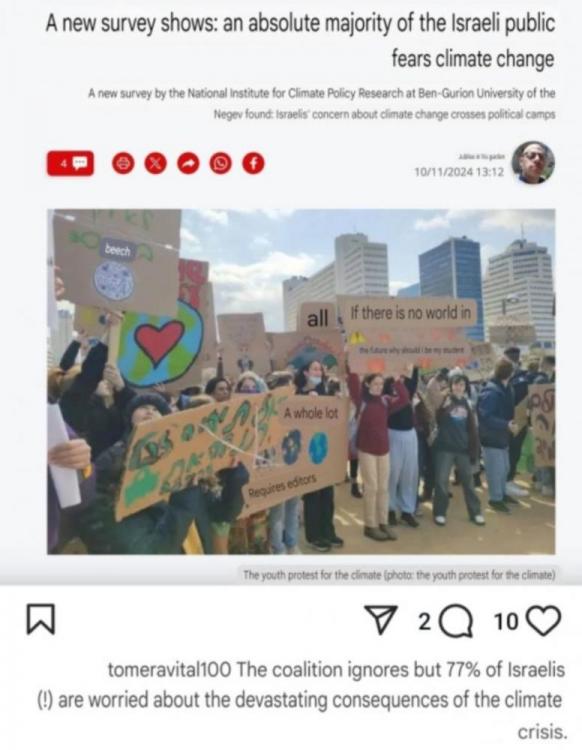The height and width of the screenshot is (750, 582).
Task: Click the print article icon
Action: [x=123, y=164]
